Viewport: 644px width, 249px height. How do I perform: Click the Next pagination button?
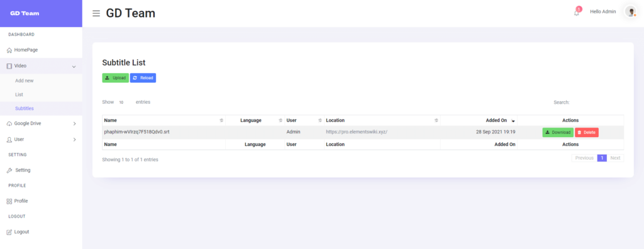pyautogui.click(x=615, y=158)
